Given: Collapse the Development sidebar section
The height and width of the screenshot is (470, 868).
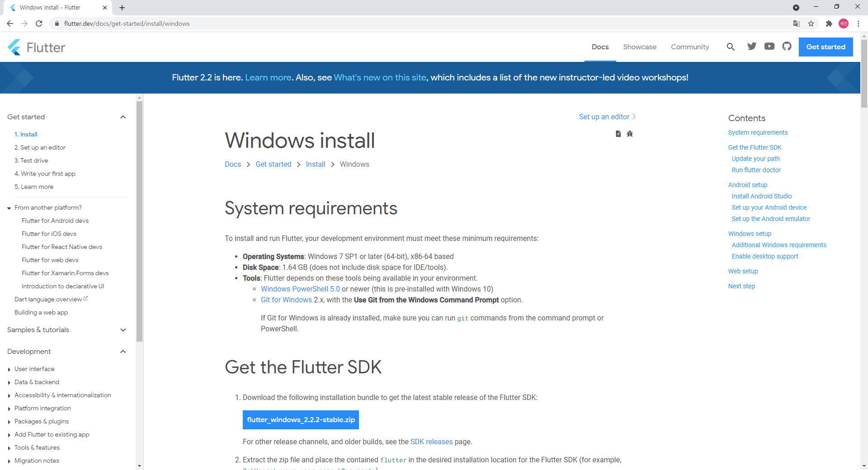Looking at the screenshot, I should click(x=123, y=352).
